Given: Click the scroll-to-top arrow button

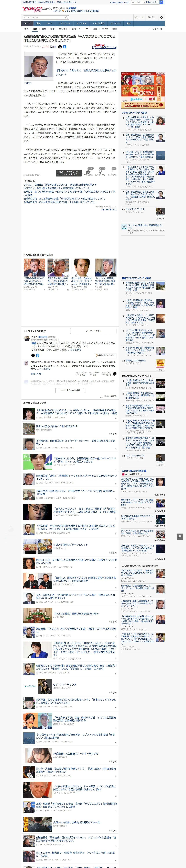Looking at the screenshot, I should [180, 536].
